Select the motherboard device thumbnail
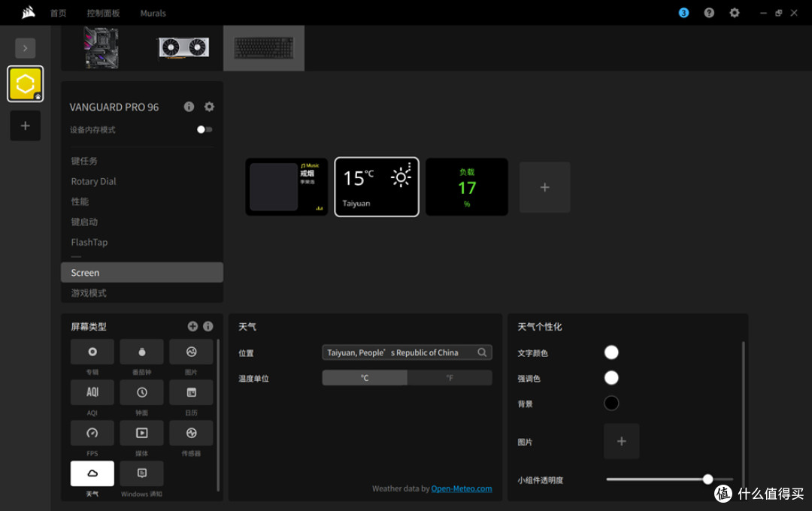The image size is (812, 511). [101, 47]
